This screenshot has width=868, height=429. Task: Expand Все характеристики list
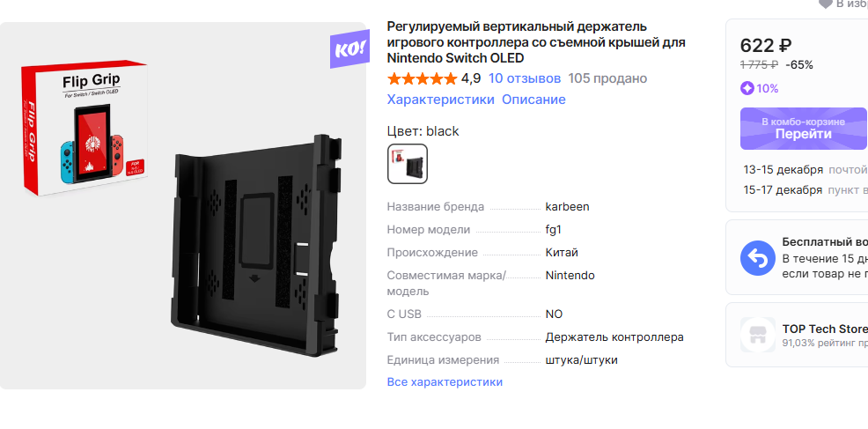coord(445,382)
